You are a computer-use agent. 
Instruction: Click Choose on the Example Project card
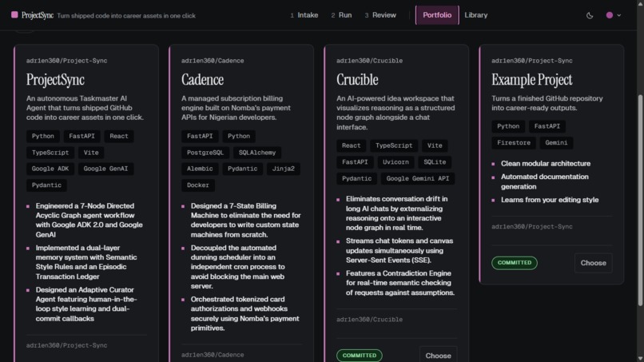(x=593, y=263)
